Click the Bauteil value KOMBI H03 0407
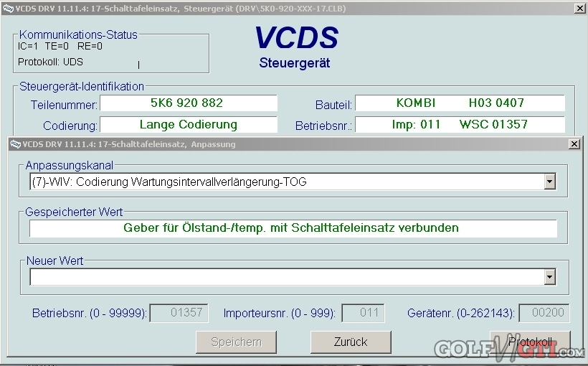The image size is (588, 366). coord(460,103)
